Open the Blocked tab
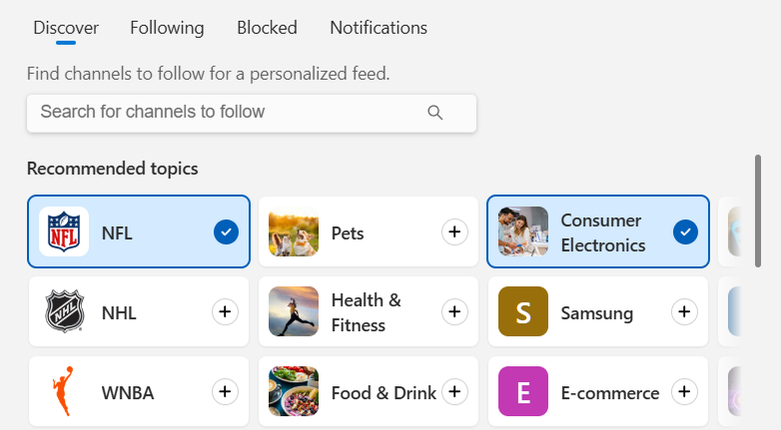The width and height of the screenshot is (781, 430). tap(267, 28)
